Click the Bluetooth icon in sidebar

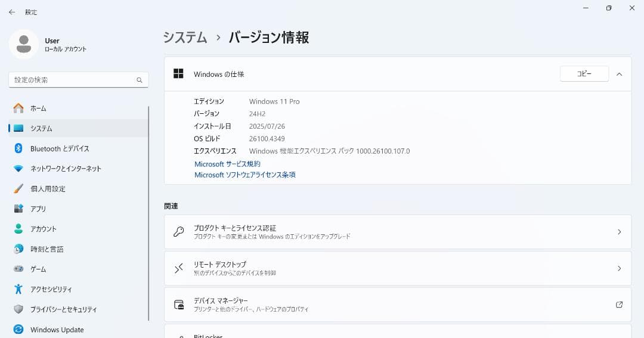point(18,148)
